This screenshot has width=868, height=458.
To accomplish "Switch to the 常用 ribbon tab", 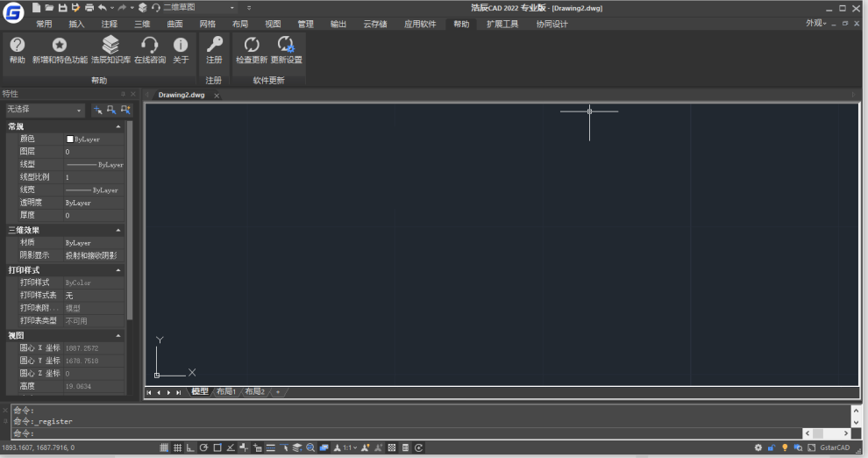I will click(x=44, y=24).
